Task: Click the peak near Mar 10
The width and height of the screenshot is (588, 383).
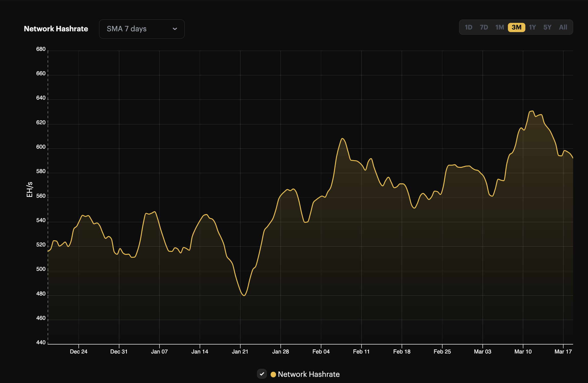Action: [532, 111]
